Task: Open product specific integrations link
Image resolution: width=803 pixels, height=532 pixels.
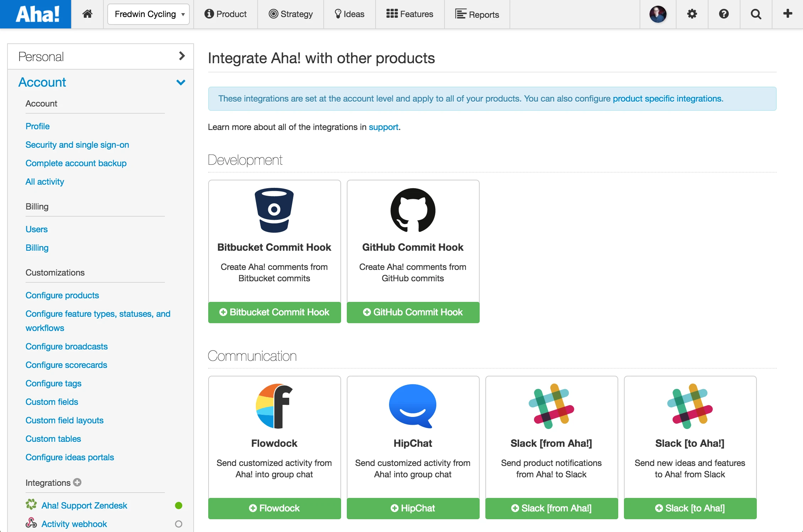Action: coord(667,99)
